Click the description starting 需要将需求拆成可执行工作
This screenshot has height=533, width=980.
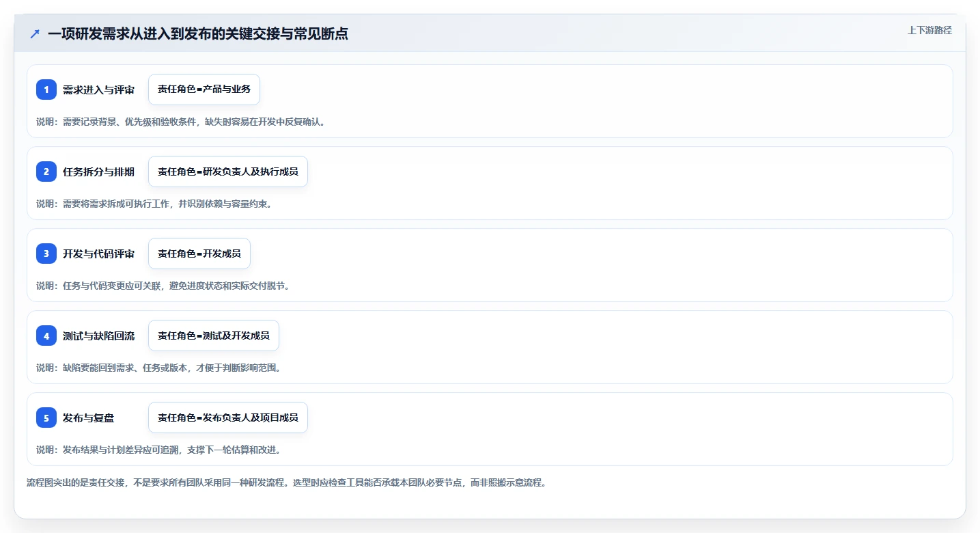(154, 204)
